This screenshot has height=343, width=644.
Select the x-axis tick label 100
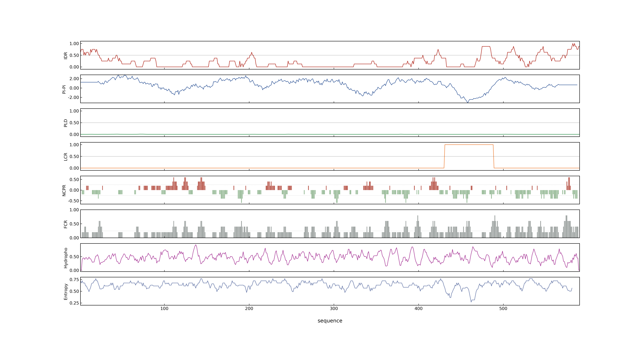point(164,309)
